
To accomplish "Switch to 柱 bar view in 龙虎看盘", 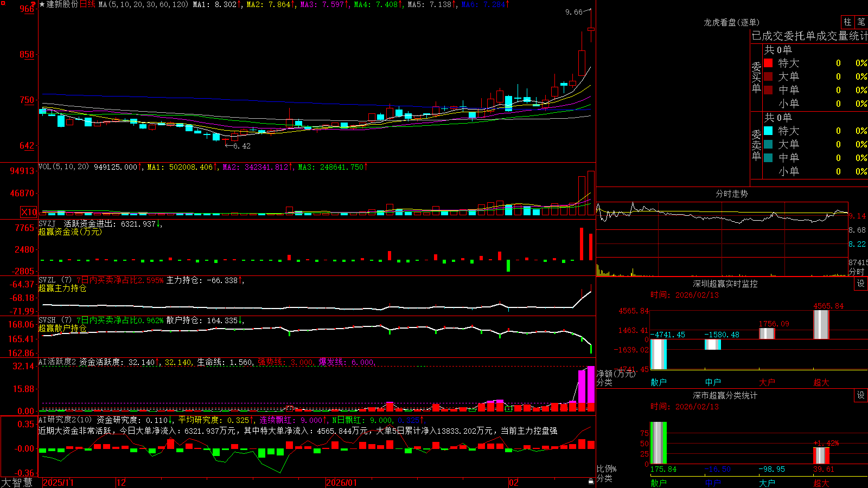I will click(847, 22).
